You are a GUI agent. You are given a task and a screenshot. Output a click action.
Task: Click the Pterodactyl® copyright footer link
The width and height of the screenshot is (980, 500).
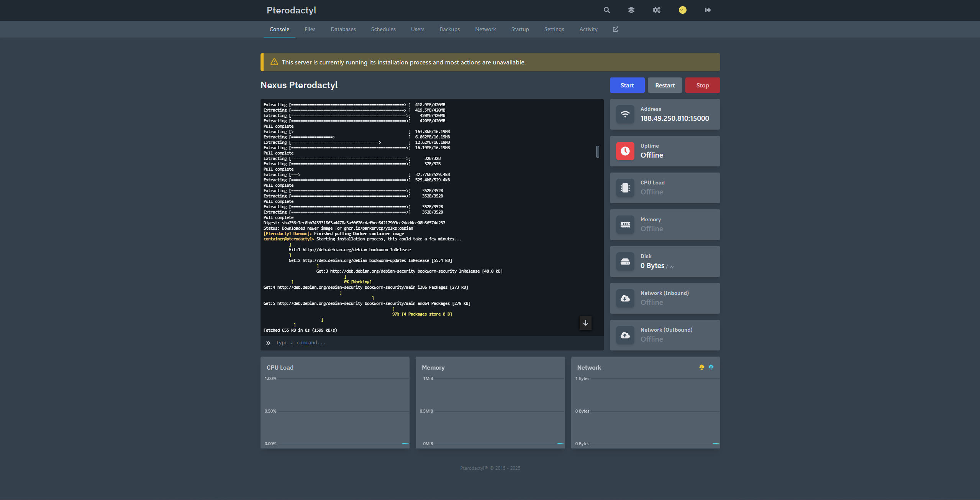474,468
